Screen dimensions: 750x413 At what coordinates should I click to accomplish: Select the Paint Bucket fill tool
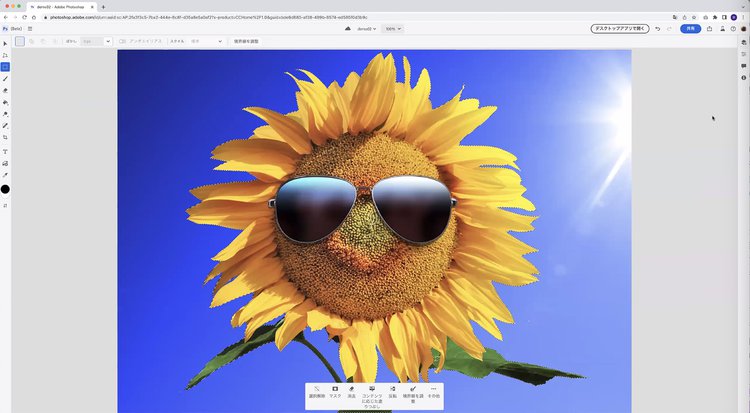5,102
